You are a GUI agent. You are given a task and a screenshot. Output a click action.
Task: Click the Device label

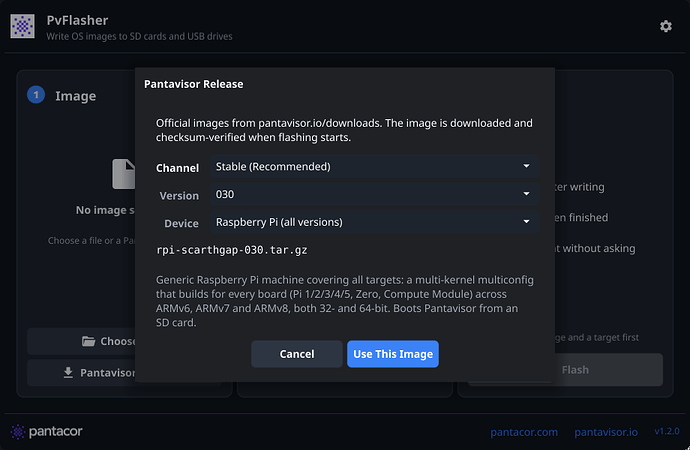coord(181,223)
